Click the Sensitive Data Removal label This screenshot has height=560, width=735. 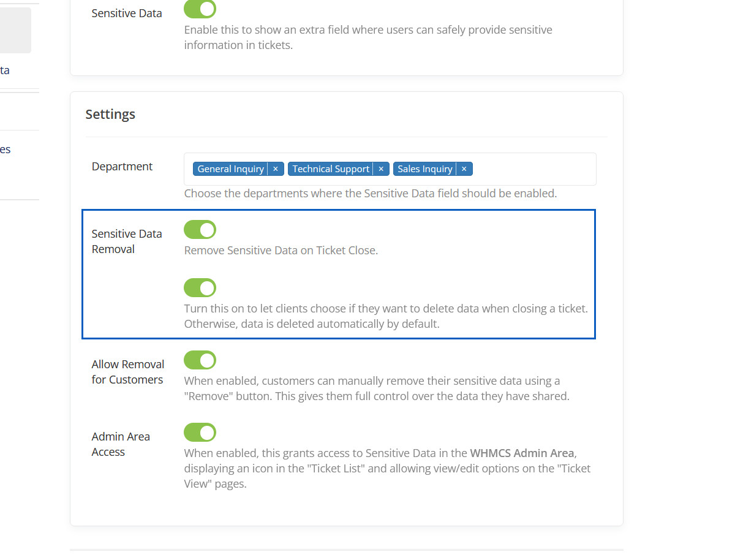127,241
